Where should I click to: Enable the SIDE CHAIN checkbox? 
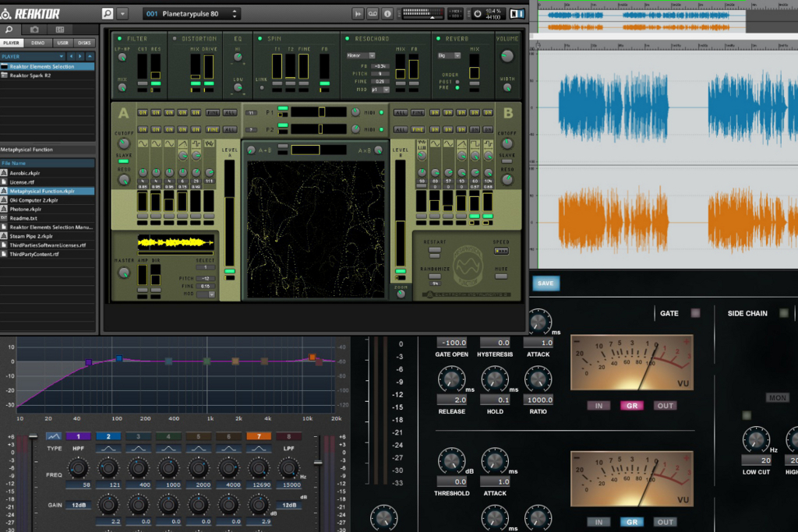pyautogui.click(x=784, y=313)
